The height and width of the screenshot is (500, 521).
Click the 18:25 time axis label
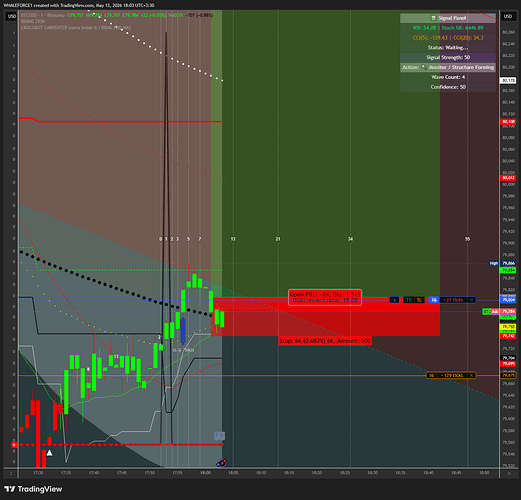coord(345,473)
